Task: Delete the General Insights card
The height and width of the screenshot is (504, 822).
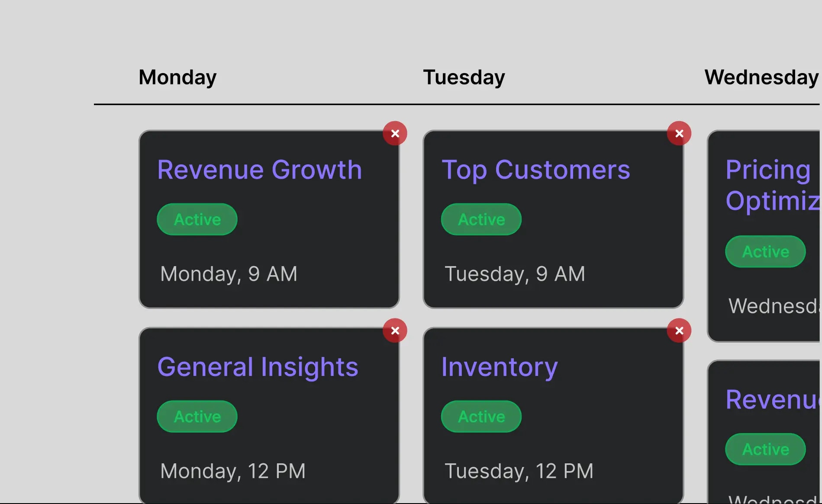Action: pyautogui.click(x=395, y=331)
